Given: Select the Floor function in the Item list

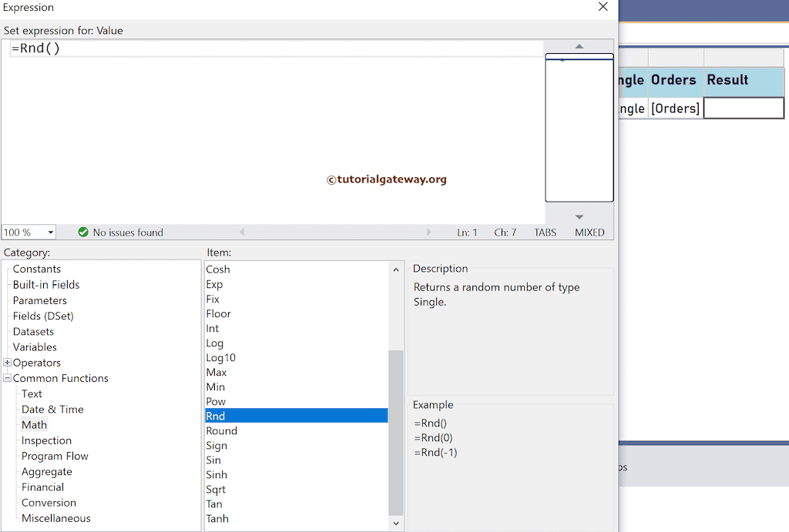Looking at the screenshot, I should (x=218, y=313).
